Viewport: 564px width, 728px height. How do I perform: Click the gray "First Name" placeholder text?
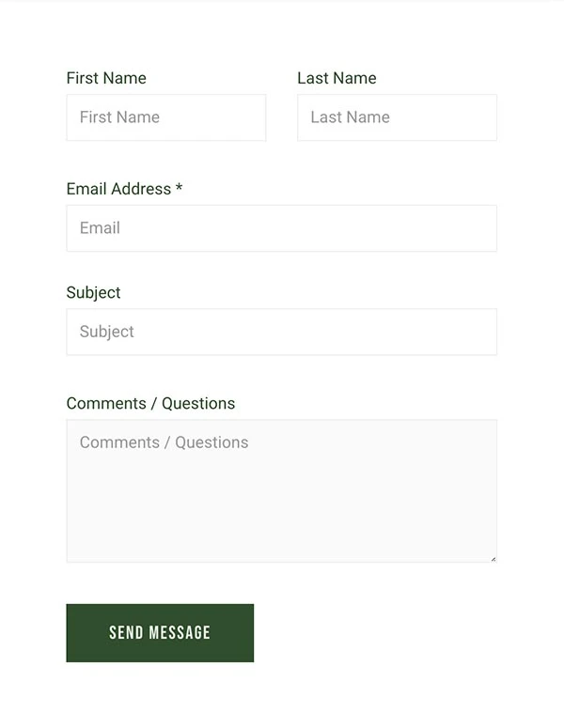pos(119,117)
